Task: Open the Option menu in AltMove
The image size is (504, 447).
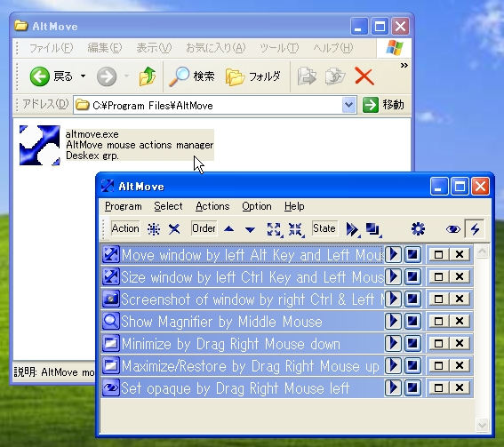Action: [x=257, y=206]
